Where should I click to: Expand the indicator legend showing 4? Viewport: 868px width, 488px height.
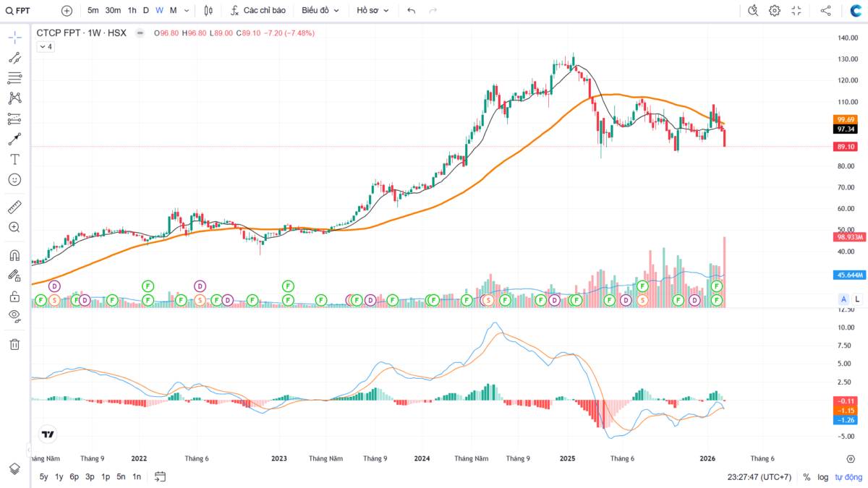point(45,46)
